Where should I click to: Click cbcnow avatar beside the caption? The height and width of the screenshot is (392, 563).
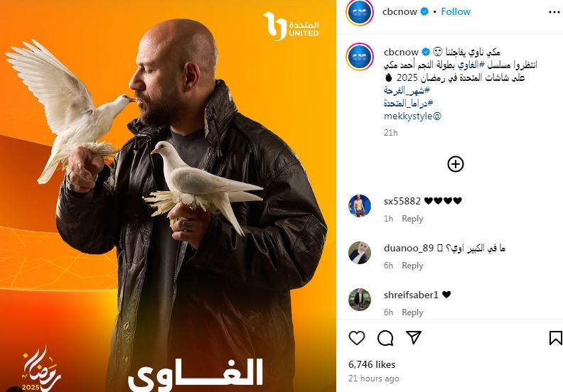point(360,57)
